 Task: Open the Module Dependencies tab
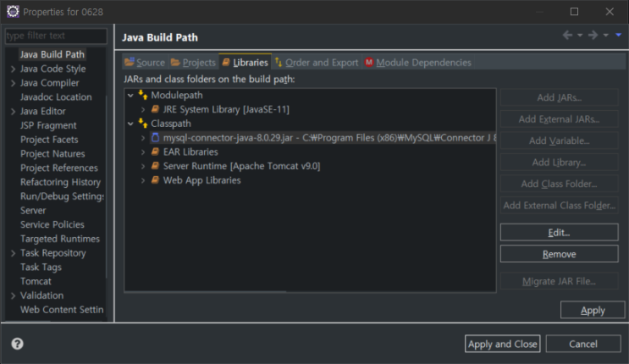pos(418,63)
